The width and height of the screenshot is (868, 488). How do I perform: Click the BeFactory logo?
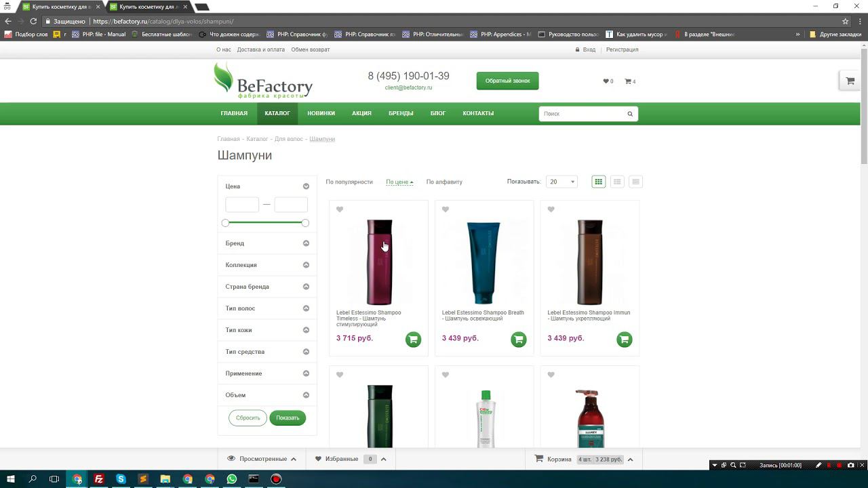coord(263,81)
